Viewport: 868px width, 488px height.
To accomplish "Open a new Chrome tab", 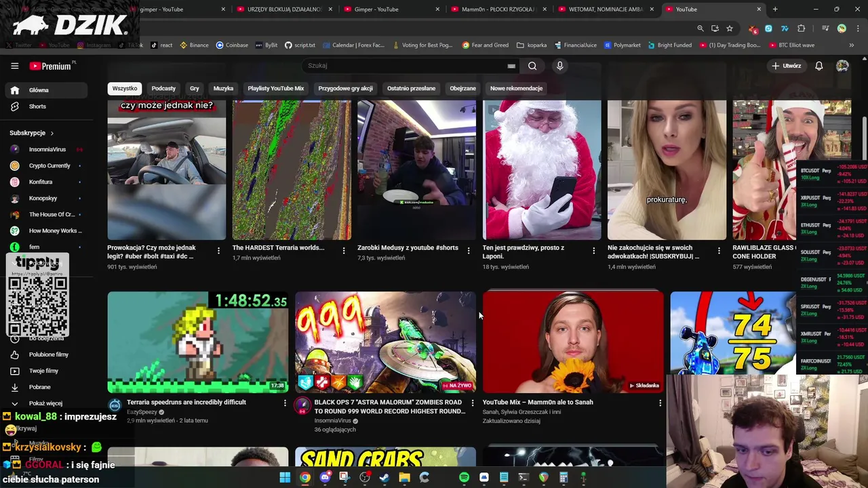I will [775, 9].
